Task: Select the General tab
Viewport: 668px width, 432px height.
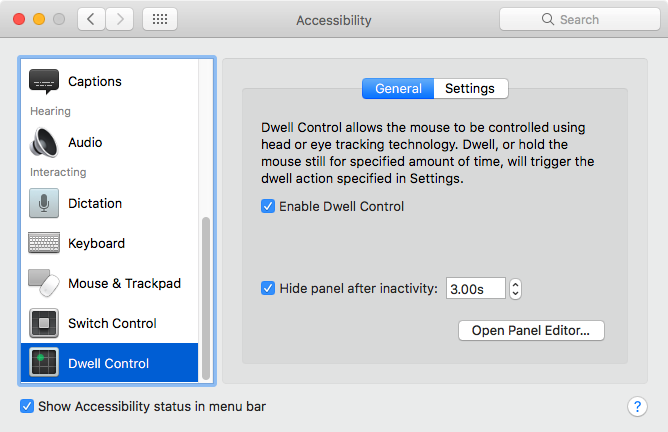Action: point(398,88)
